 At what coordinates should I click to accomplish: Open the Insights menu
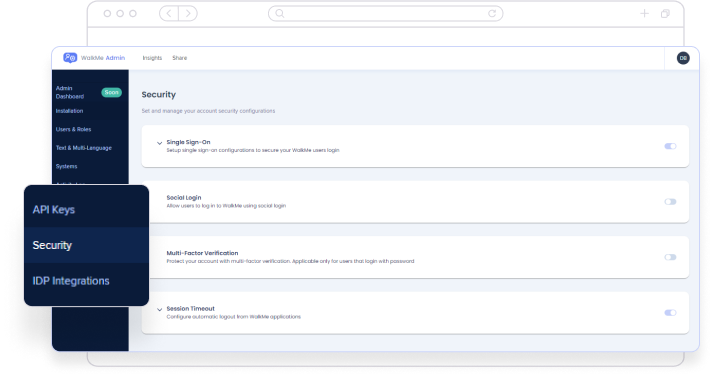[x=152, y=58]
